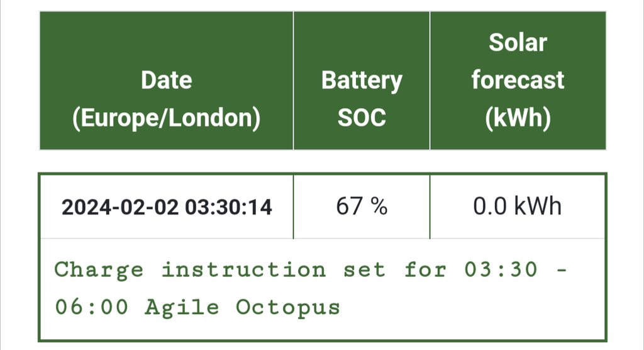
Task: Click the word forecast in header
Action: click(x=518, y=81)
